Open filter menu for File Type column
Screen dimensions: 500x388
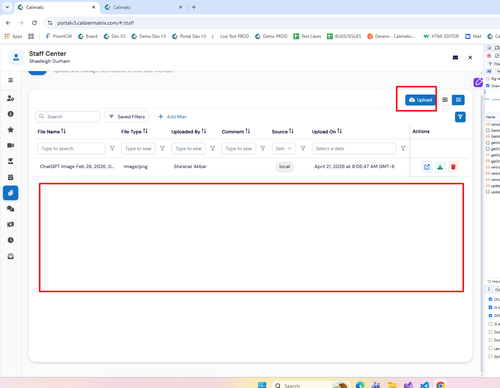tap(162, 148)
